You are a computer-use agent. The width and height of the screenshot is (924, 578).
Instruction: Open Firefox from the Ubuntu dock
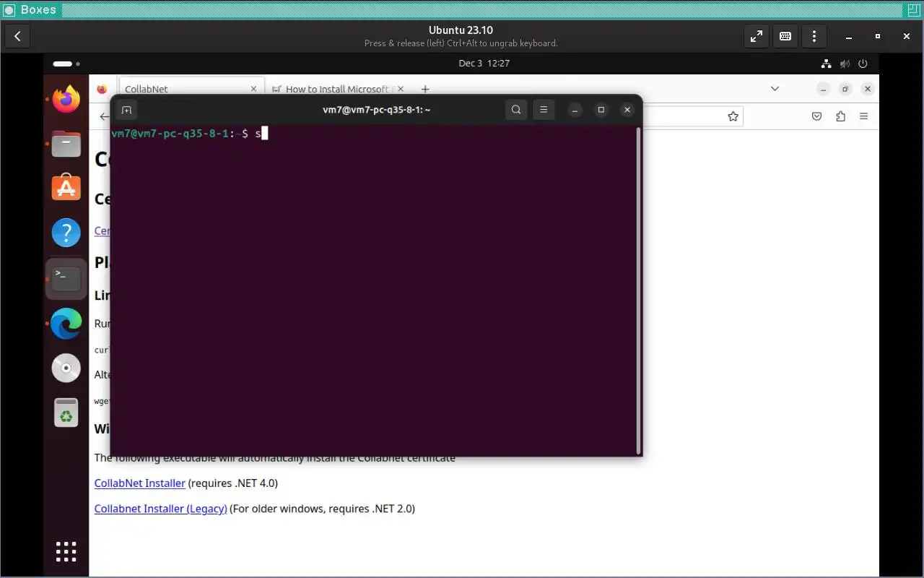[x=66, y=99]
